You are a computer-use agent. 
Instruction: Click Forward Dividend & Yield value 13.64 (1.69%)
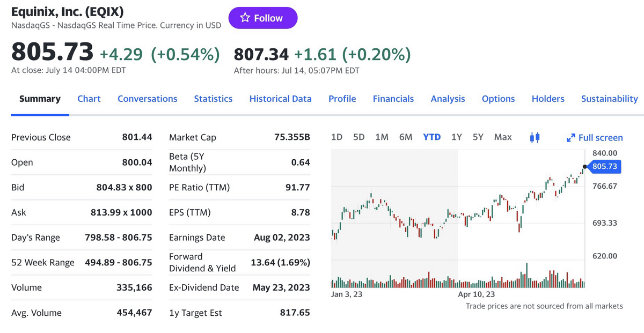coord(281,263)
